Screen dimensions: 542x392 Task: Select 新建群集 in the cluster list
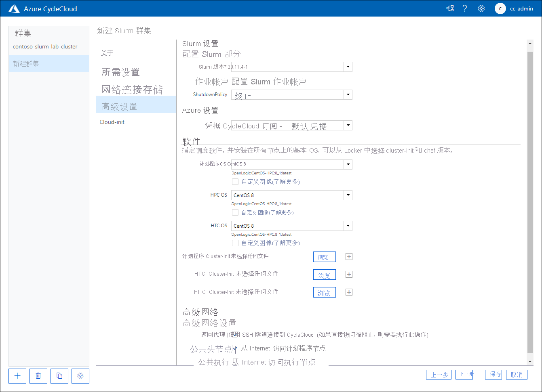pos(49,63)
